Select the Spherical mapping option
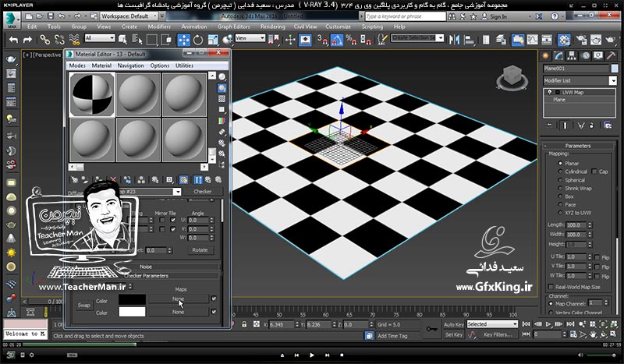624x364 pixels. 560,180
